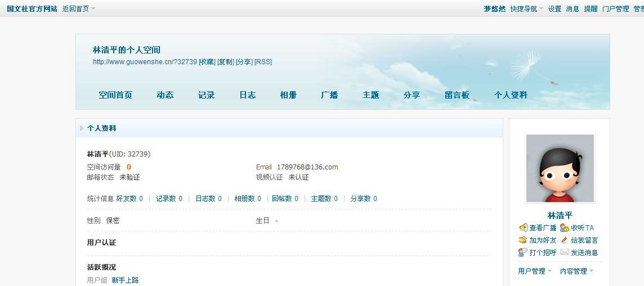Click the 加为好友 link
644x286 pixels.
(543, 240)
